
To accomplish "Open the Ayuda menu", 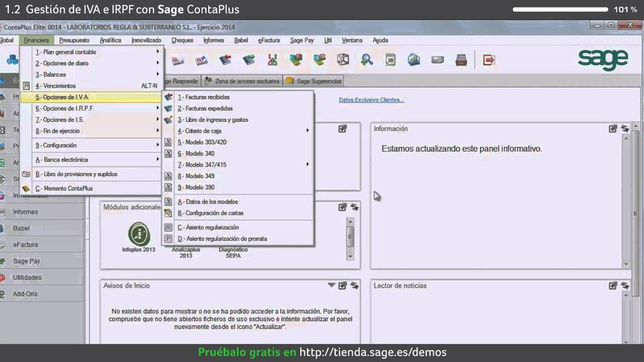I will [x=380, y=40].
